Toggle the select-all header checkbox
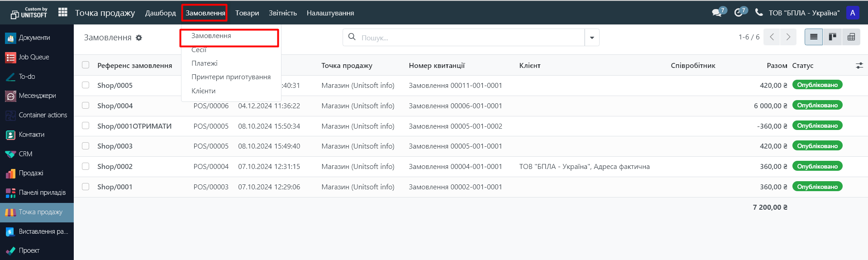 [86, 65]
